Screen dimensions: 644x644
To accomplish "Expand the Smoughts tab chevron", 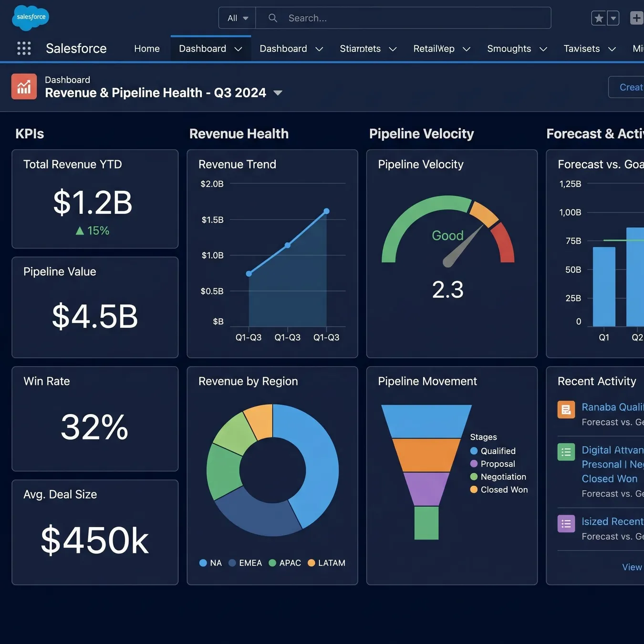I will click(543, 49).
